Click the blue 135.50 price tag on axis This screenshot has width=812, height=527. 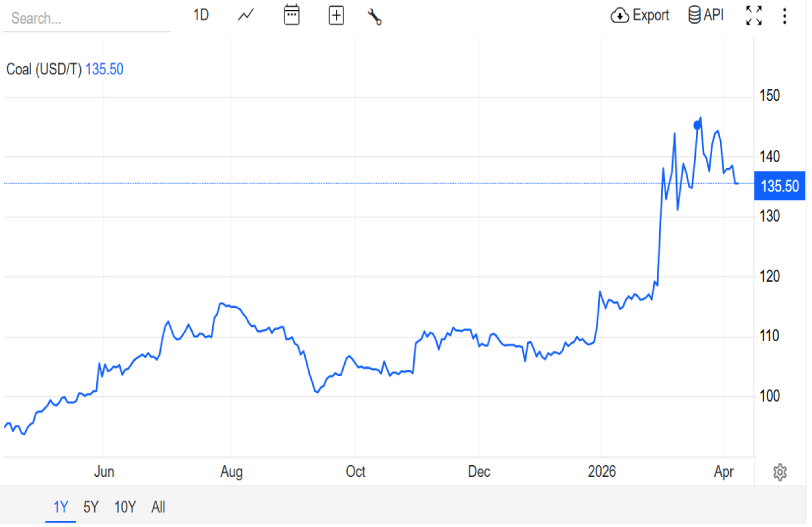point(780,186)
